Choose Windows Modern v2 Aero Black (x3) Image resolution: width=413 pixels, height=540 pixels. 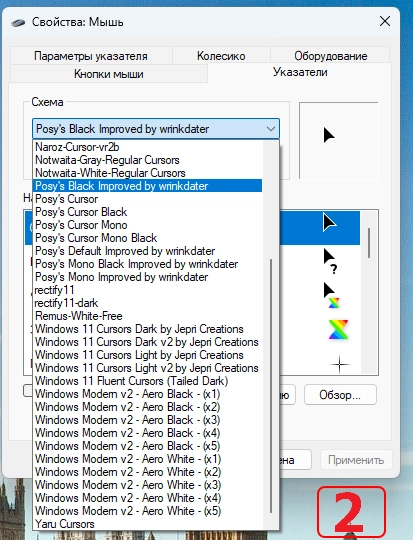[x=147, y=420]
